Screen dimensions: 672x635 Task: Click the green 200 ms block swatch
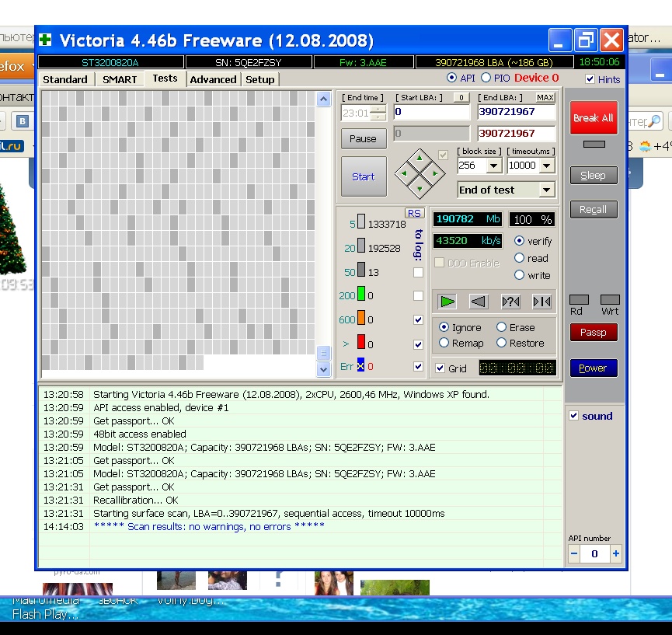click(x=360, y=294)
